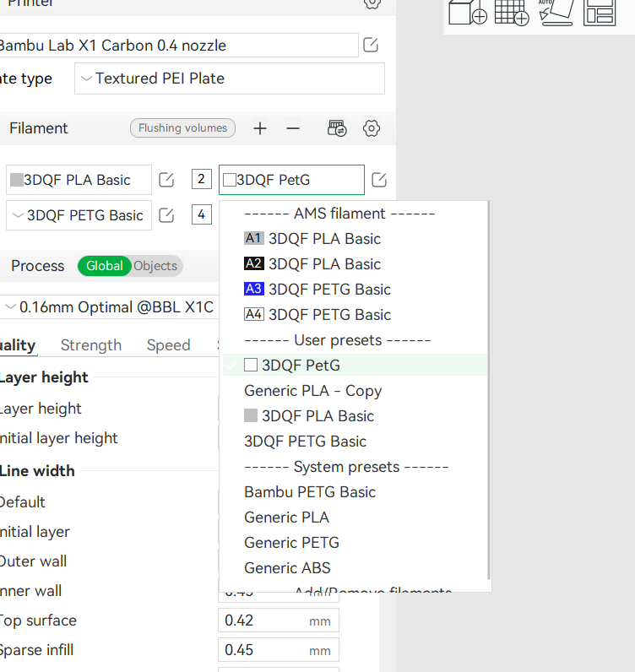Choose user preset 3DQF PETG Basic
This screenshot has height=672, width=635.
(x=355, y=442)
